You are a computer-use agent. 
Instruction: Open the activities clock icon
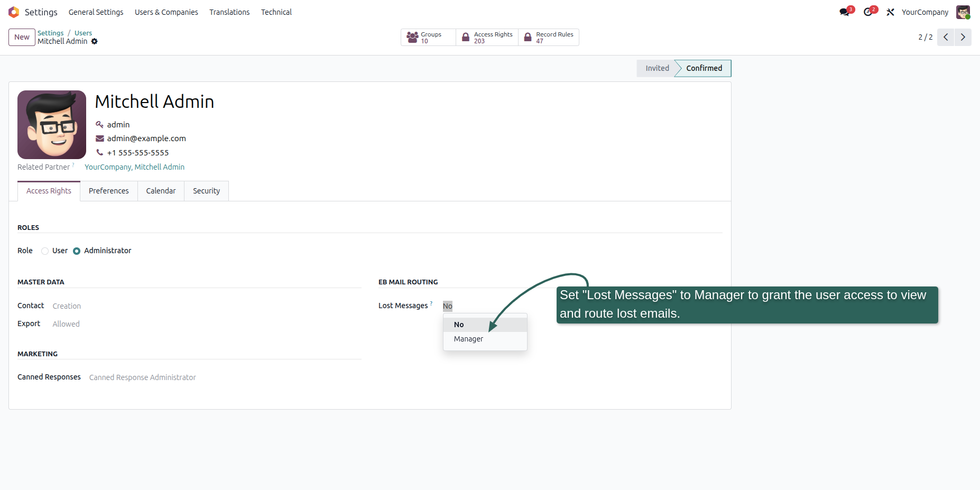868,12
